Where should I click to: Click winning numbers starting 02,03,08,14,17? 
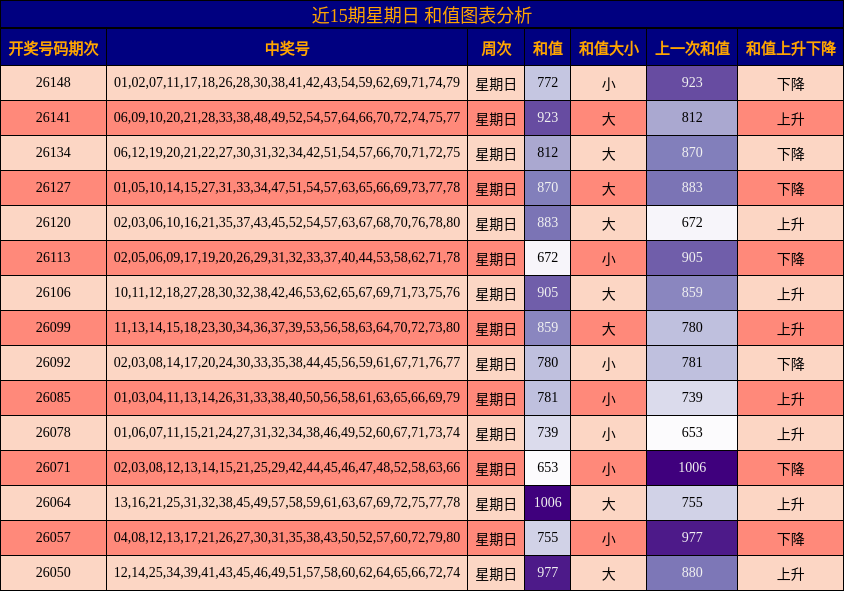(287, 363)
